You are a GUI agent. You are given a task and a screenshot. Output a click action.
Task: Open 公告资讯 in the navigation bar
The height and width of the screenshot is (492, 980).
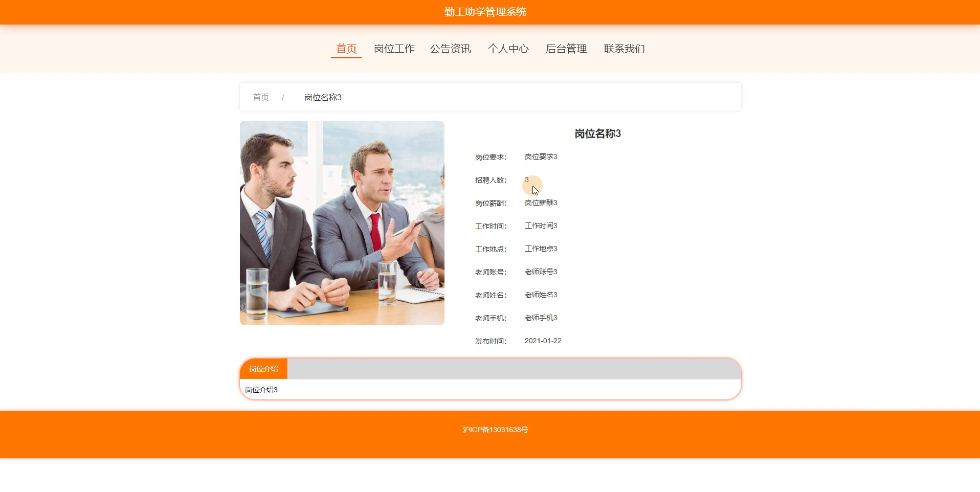(x=450, y=49)
